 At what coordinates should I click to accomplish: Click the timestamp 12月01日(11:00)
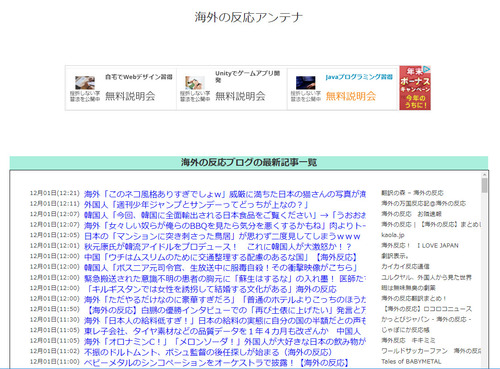[55, 362]
